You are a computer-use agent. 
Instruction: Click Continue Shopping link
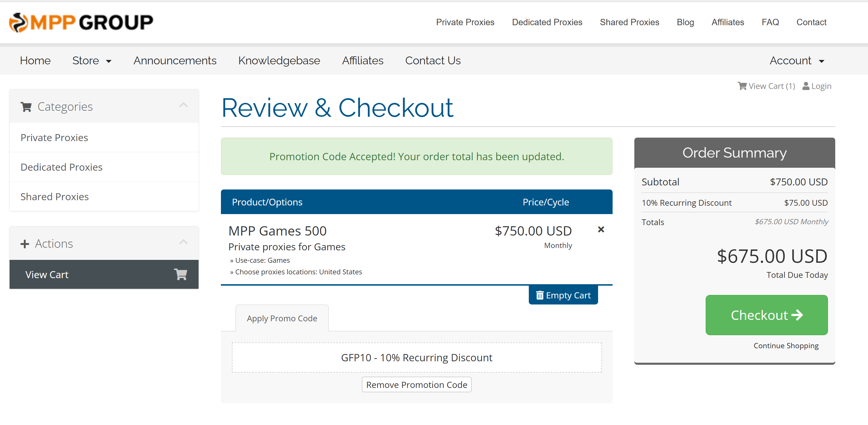[x=786, y=346]
